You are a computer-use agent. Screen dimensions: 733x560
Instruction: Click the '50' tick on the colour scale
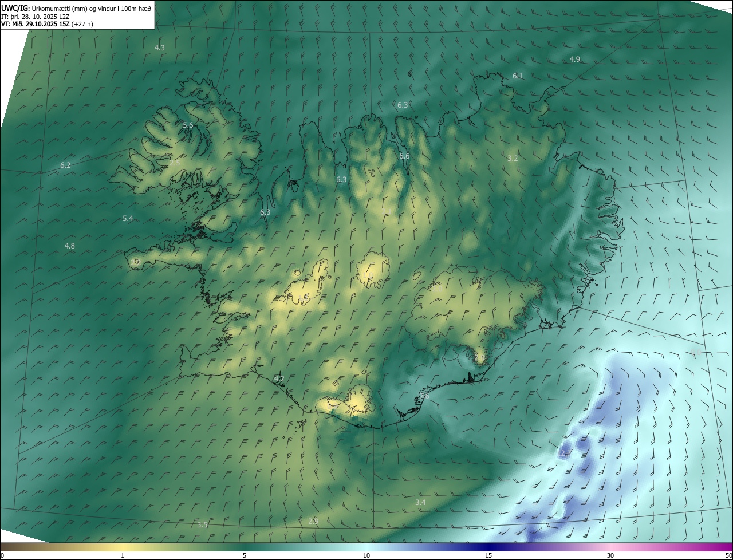point(728,555)
